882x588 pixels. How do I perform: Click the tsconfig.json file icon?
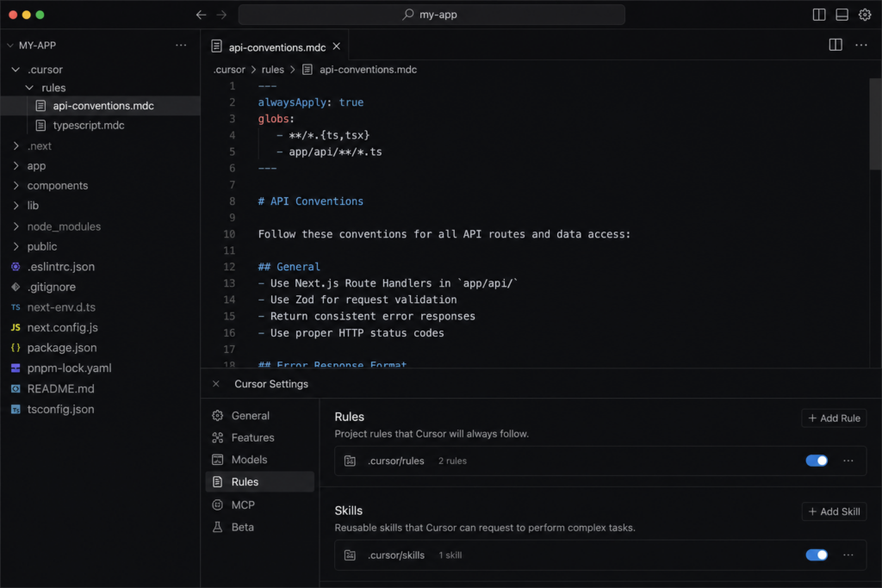(16, 410)
